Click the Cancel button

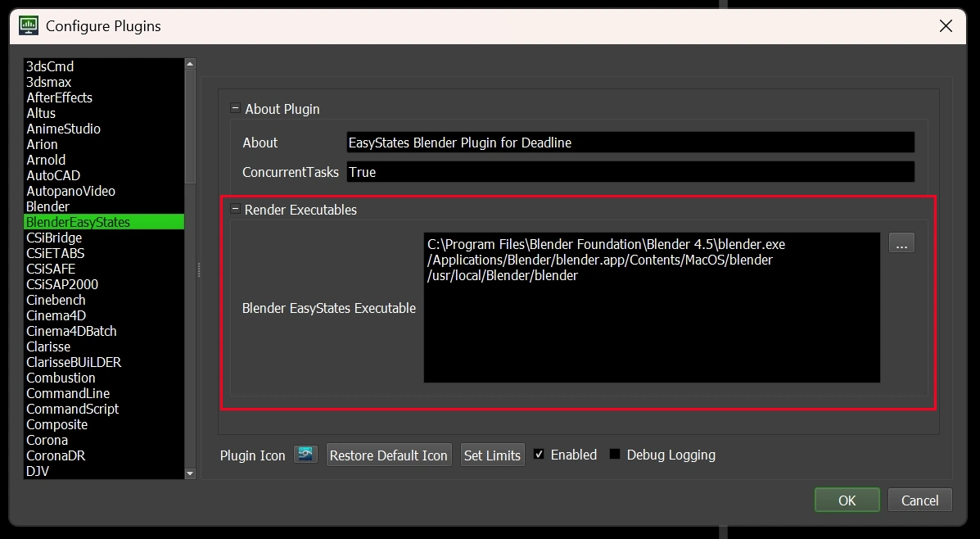[x=919, y=500]
